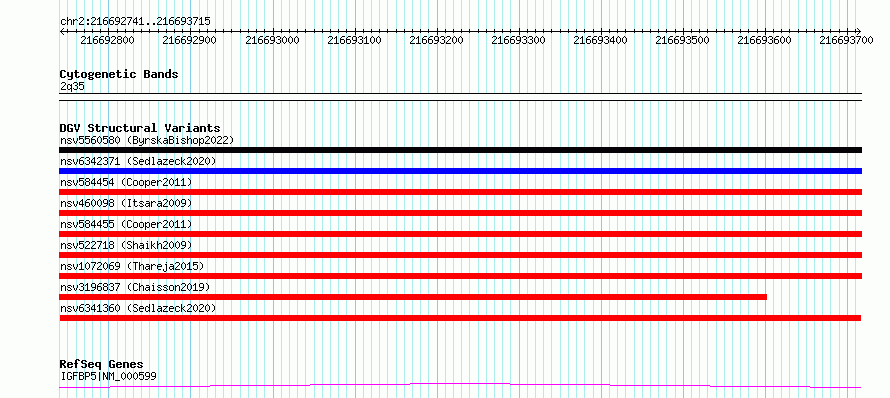Select the red nsv584454 variant bar

[x=460, y=192]
